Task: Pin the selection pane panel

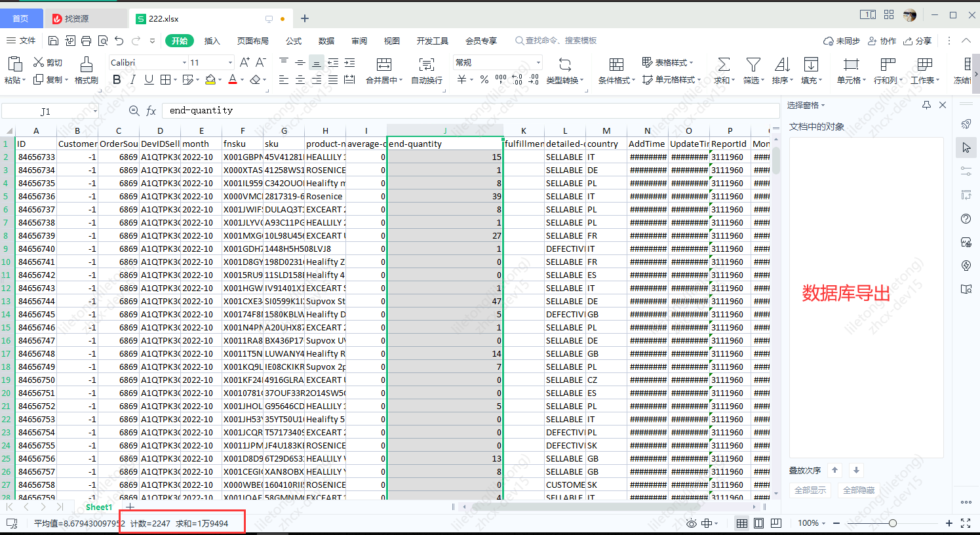Action: click(x=926, y=105)
